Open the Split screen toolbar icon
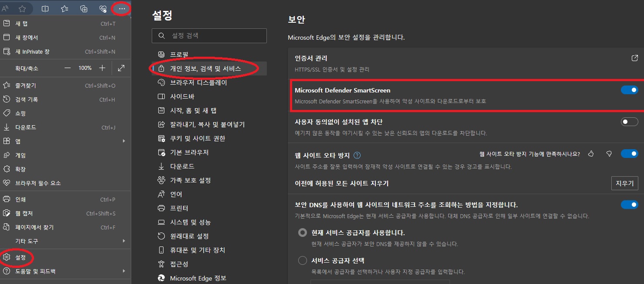Image resolution: width=644 pixels, height=284 pixels. pyautogui.click(x=45, y=8)
